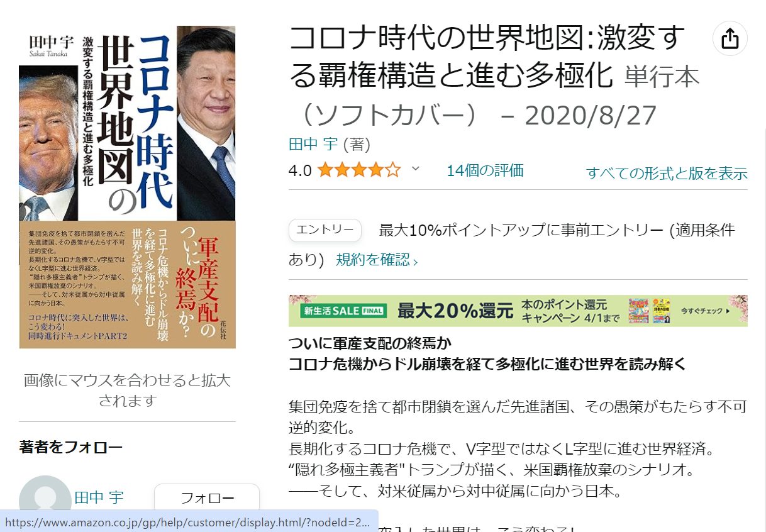Click すべての形式と版を表示 link
The image size is (766, 532).
coord(667,174)
